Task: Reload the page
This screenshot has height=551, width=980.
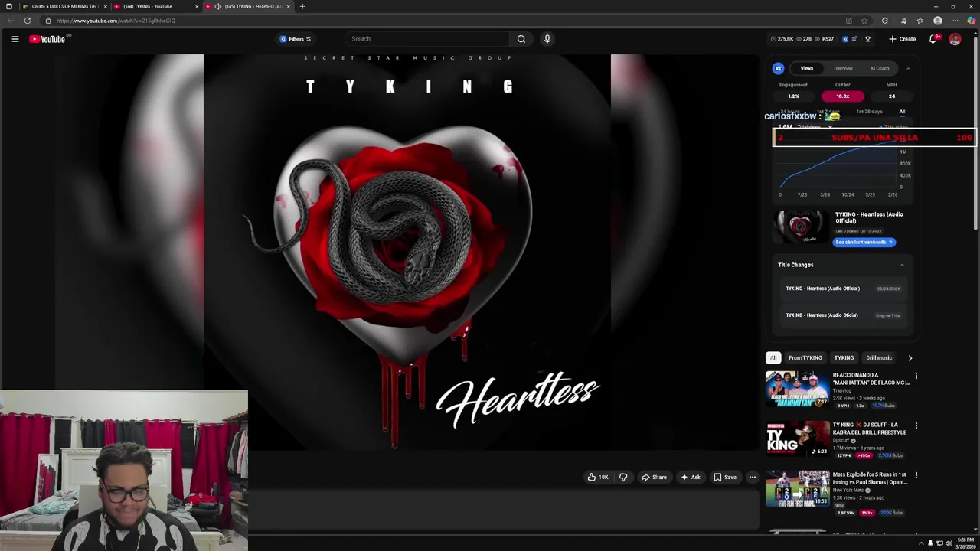Action: [x=28, y=21]
